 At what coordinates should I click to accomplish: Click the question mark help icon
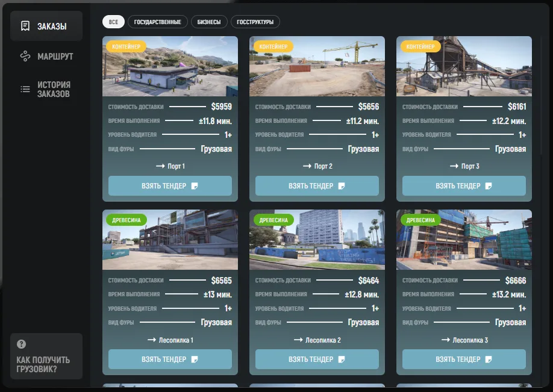click(21, 344)
